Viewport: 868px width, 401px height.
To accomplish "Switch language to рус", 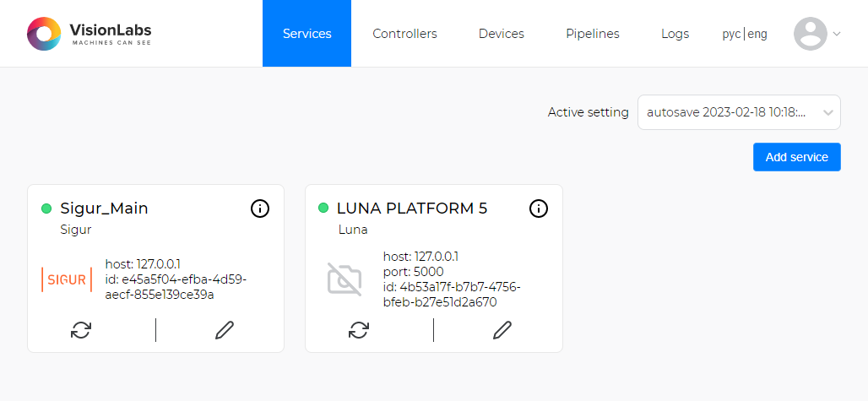I will (731, 35).
